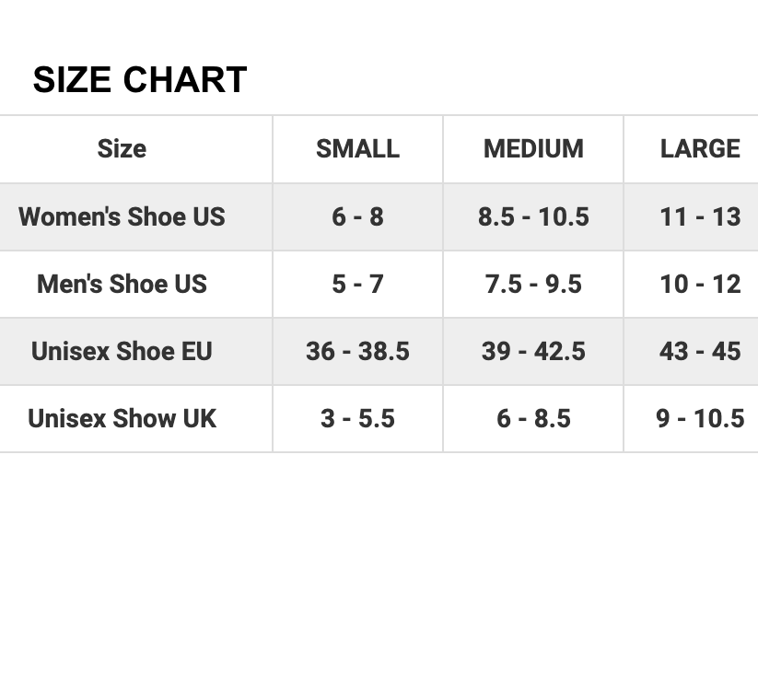Viewport: 758px width, 700px height.
Task: Click the MEDIUM column header
Action: point(533,148)
